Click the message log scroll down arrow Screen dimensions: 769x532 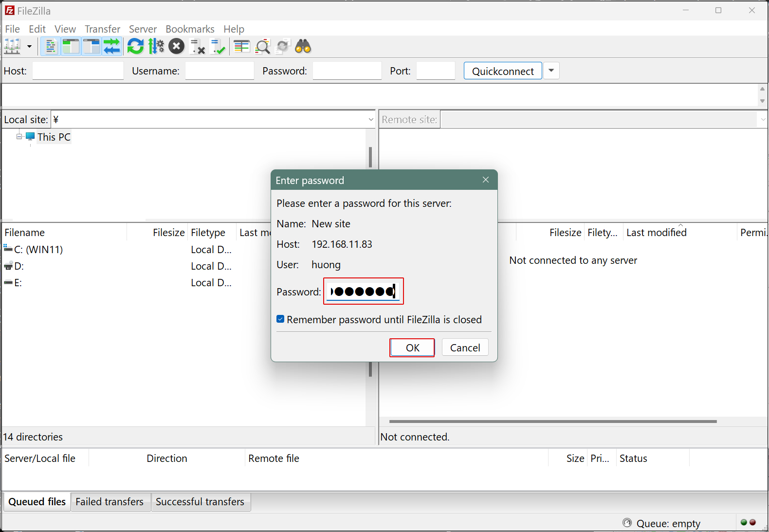(762, 101)
